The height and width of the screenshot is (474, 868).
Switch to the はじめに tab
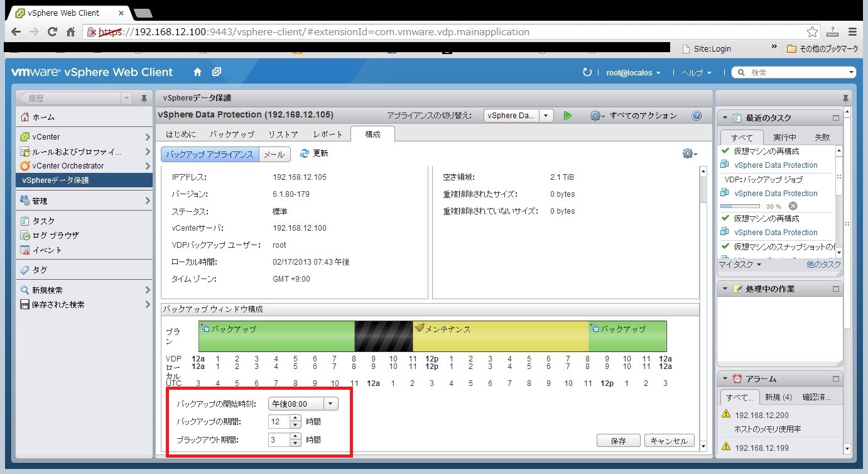[x=181, y=135]
